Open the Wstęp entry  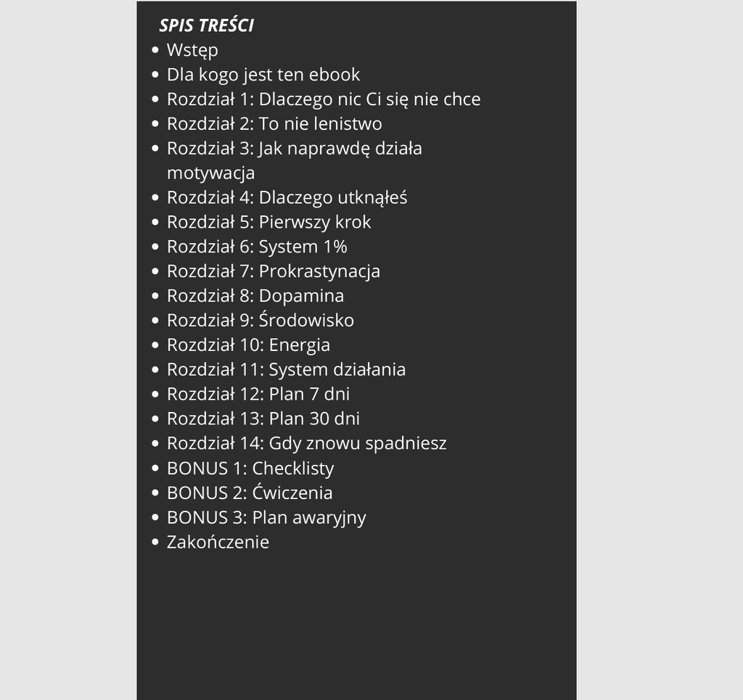point(192,50)
